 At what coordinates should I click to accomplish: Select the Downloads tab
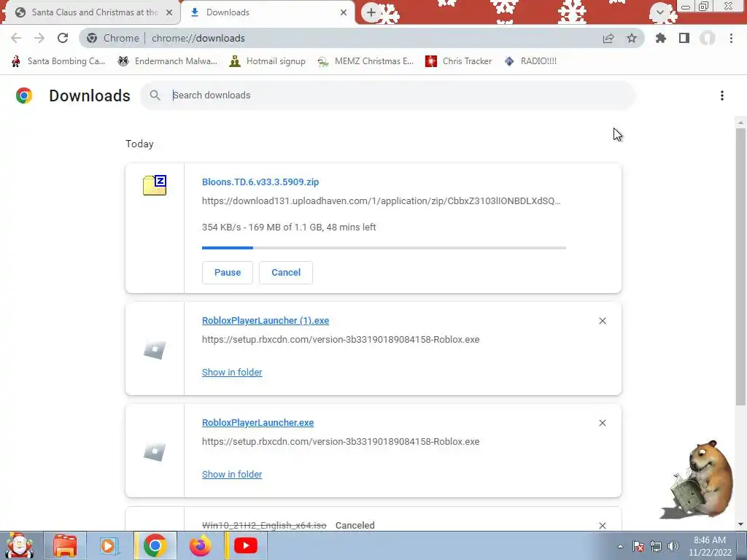coord(267,12)
